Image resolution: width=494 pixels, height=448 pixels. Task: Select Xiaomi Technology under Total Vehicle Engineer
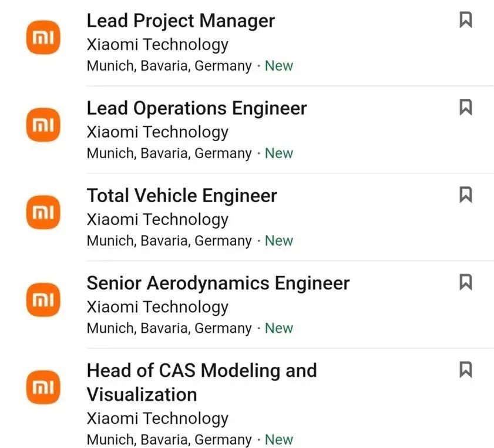[x=157, y=220]
